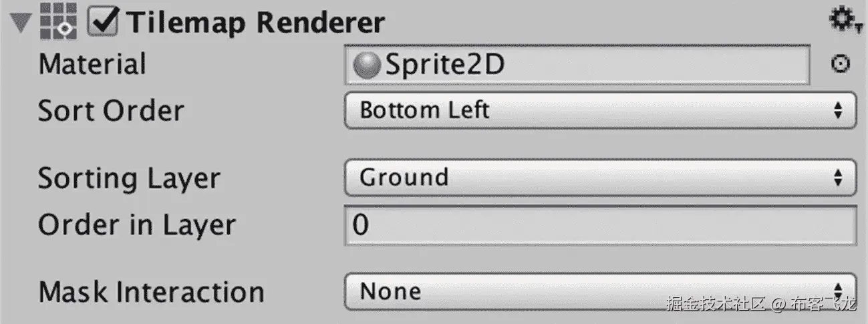Click the Sorting Layer property label
Image resolution: width=868 pixels, height=324 pixels.
tap(129, 178)
